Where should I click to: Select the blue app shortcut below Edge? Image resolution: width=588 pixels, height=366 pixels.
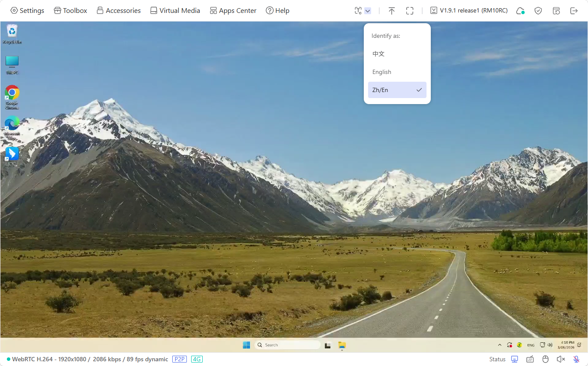(x=12, y=157)
